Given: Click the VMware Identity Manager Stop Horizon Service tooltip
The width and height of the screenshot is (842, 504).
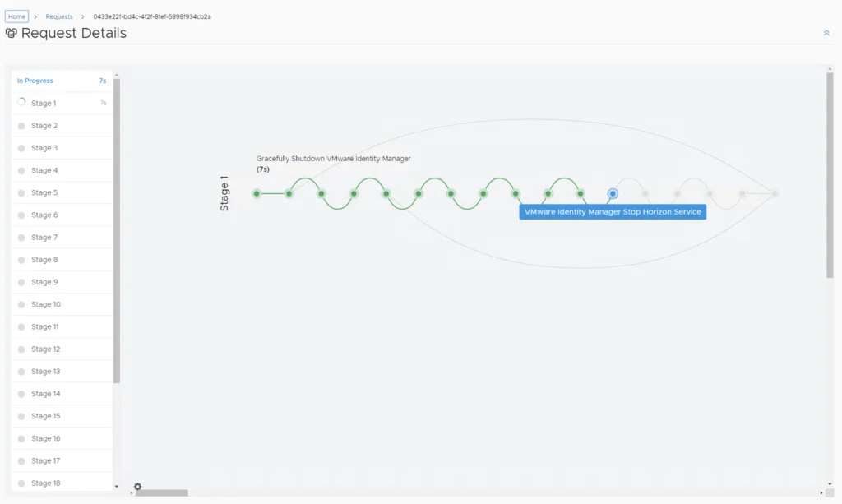Looking at the screenshot, I should (613, 212).
